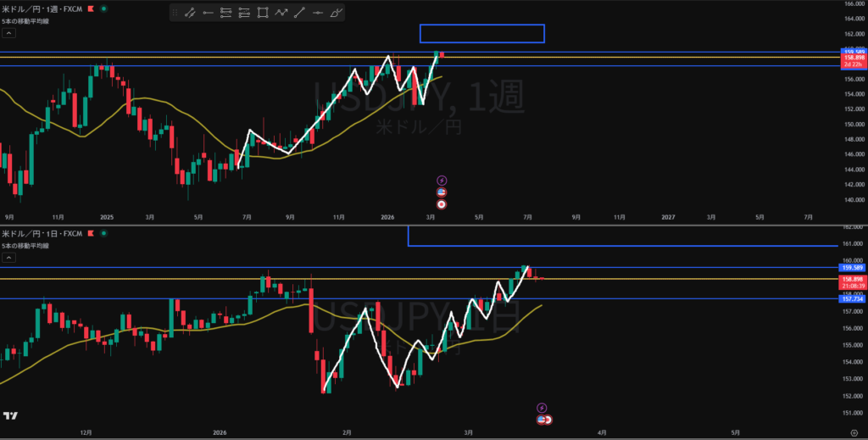Pick the first Fibonacci levels tool in toolbar
868x440 pixels.
pos(225,13)
